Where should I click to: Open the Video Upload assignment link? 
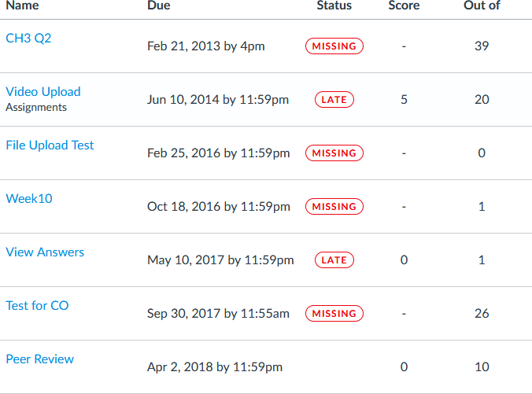[43, 91]
